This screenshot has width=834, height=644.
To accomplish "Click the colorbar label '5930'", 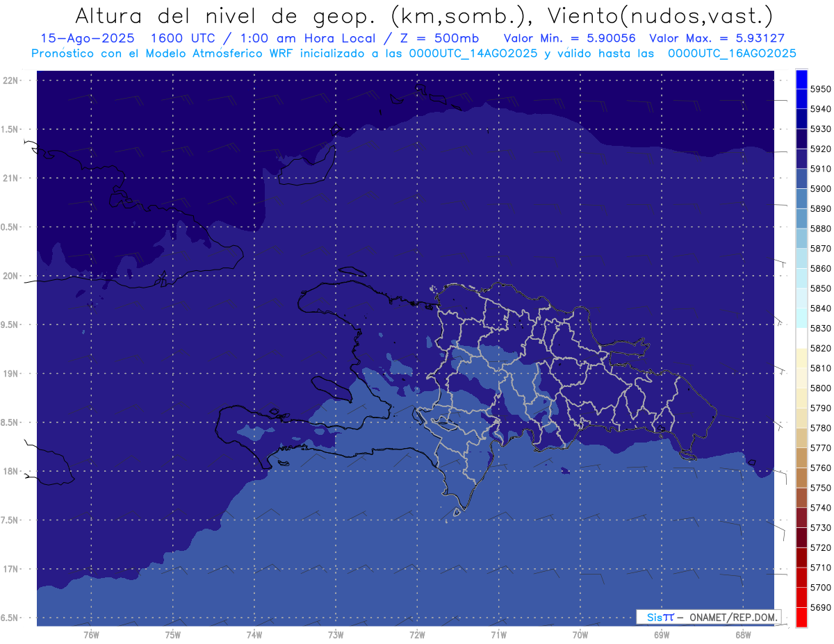I will click(820, 129).
